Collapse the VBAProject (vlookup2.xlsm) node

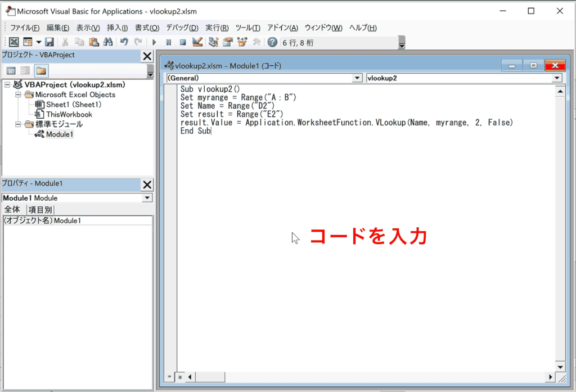click(x=7, y=84)
